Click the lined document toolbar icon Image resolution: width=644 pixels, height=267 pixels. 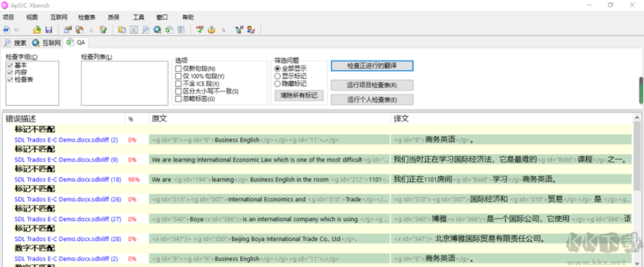(133, 30)
